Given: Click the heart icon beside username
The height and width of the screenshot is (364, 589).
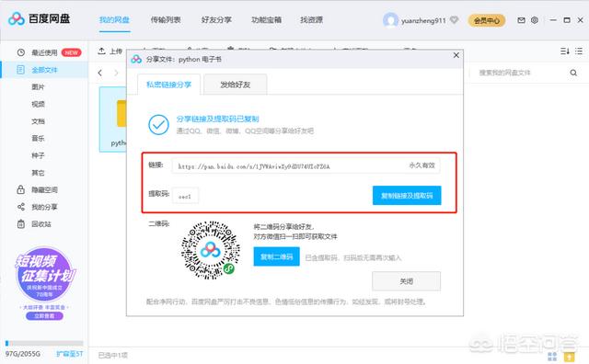Looking at the screenshot, I should click(x=454, y=19).
